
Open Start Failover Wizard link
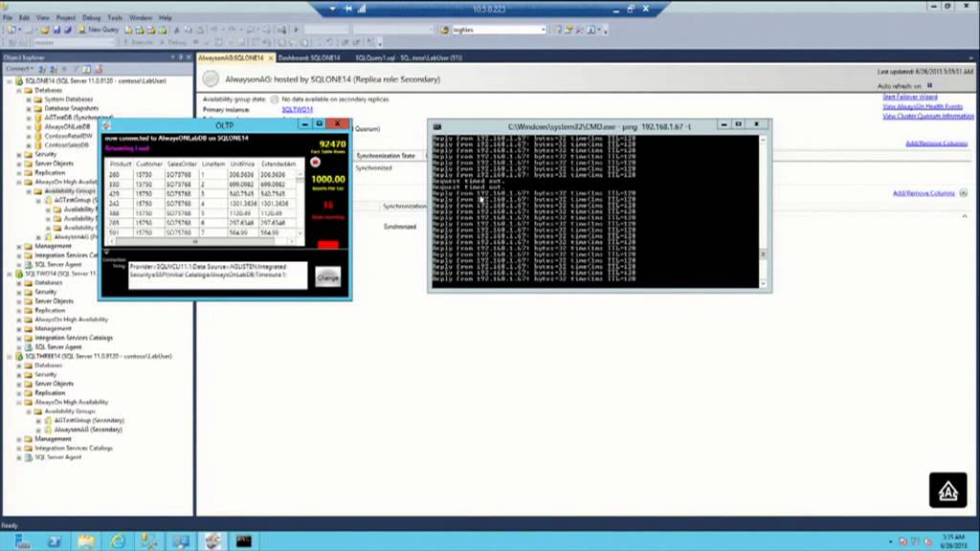coord(910,97)
